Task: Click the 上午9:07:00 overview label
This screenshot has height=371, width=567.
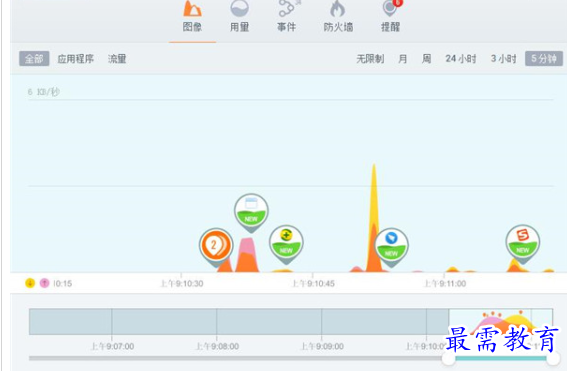Action: (x=112, y=346)
